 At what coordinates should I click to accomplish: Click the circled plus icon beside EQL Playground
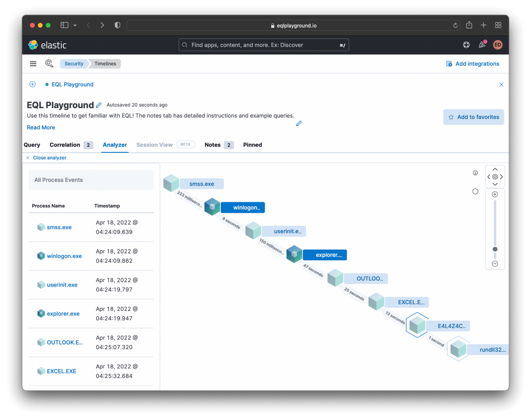[32, 84]
